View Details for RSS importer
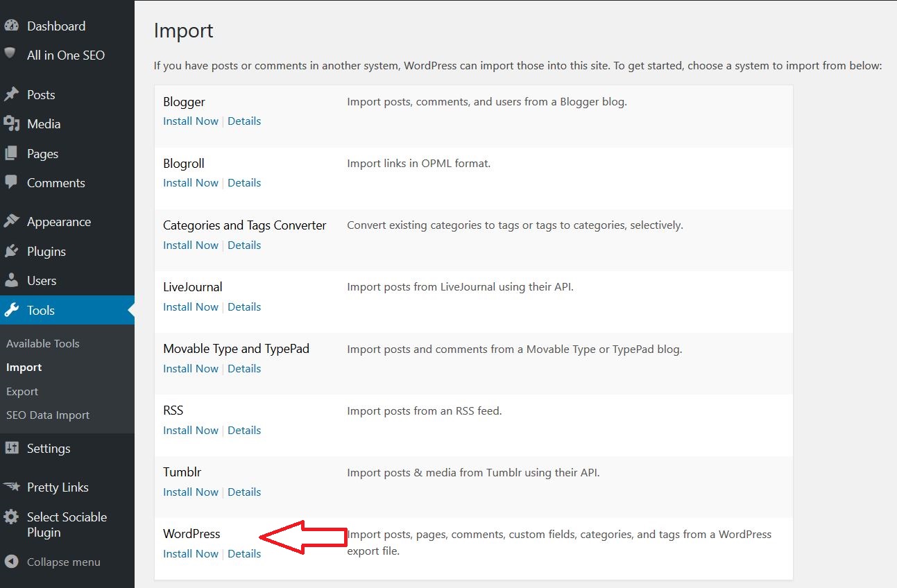Screen dimensions: 897x588 (244, 430)
